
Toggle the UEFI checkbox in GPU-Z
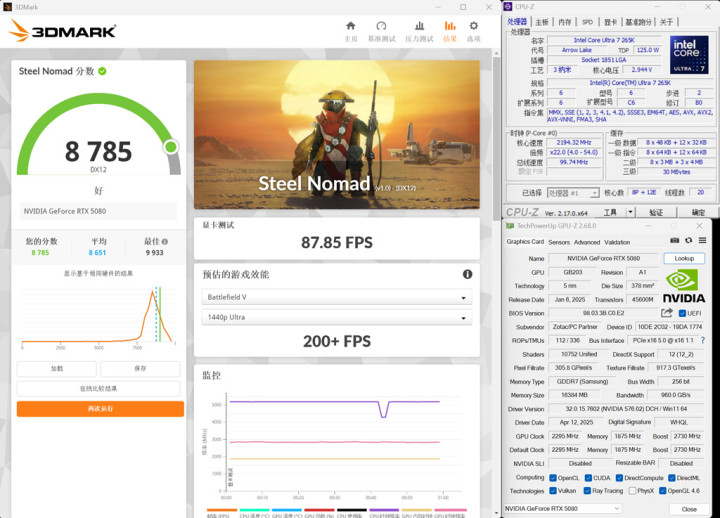click(682, 313)
